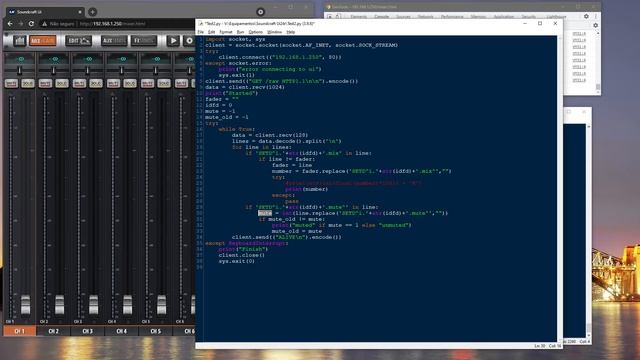This screenshot has height=360, width=640.
Task: Select the CH 3 channel label strip
Action: point(87,331)
